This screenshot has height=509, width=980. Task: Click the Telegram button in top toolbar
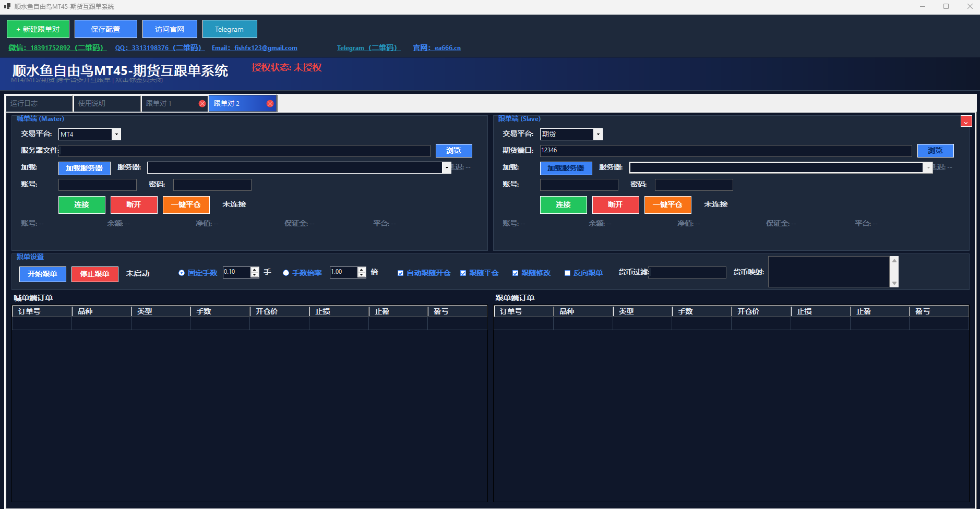point(230,29)
